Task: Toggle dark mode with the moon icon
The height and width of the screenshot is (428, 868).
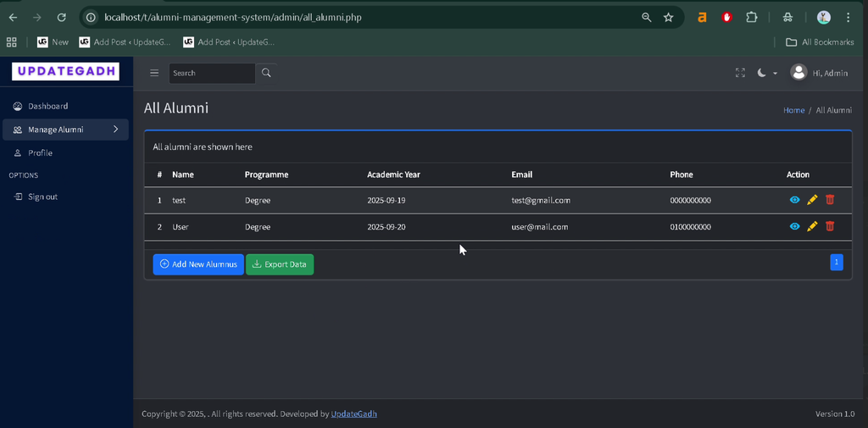Action: 762,73
